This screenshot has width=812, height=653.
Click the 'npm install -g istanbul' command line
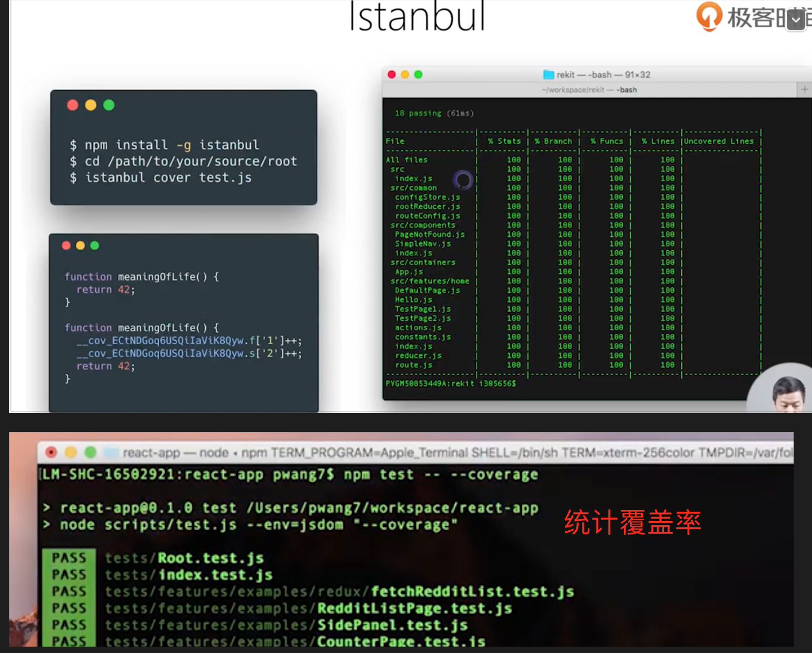click(165, 145)
